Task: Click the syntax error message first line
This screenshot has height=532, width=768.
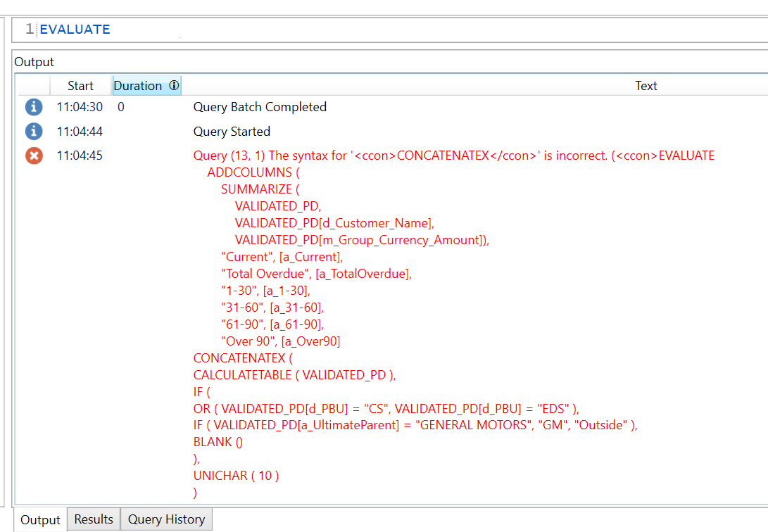Action: [453, 156]
